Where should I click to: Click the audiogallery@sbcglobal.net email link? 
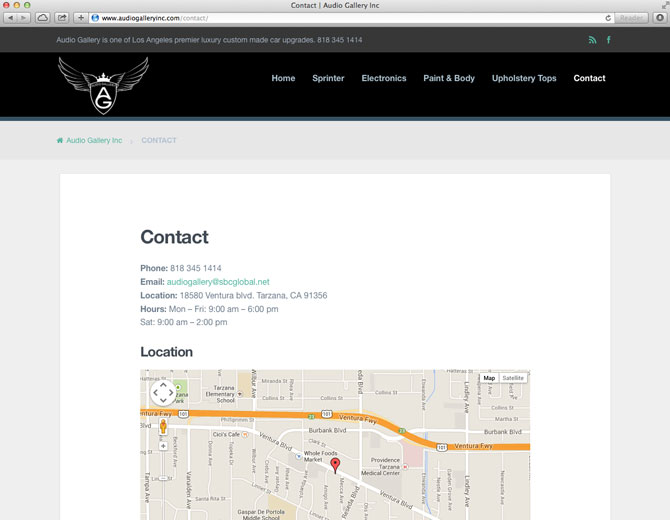[x=218, y=282]
